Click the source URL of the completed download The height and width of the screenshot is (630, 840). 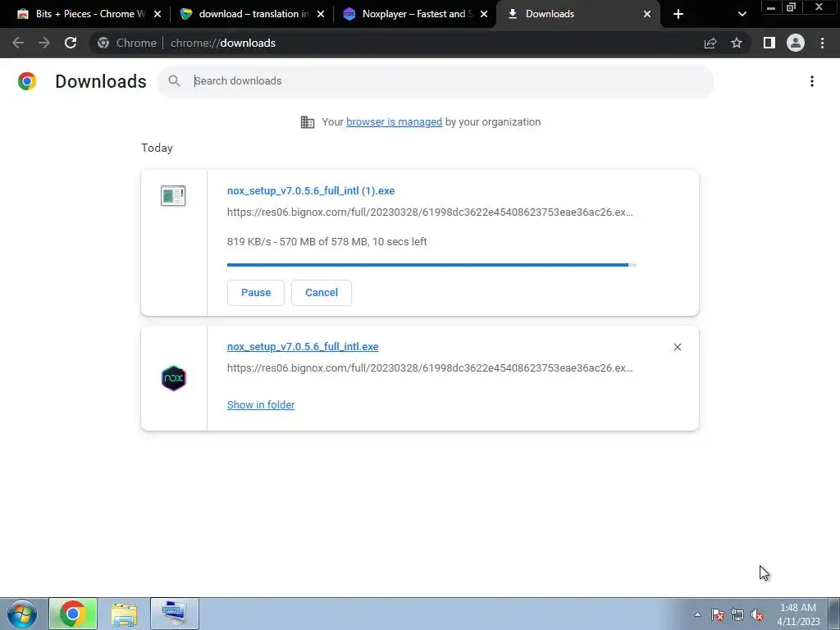(x=430, y=368)
